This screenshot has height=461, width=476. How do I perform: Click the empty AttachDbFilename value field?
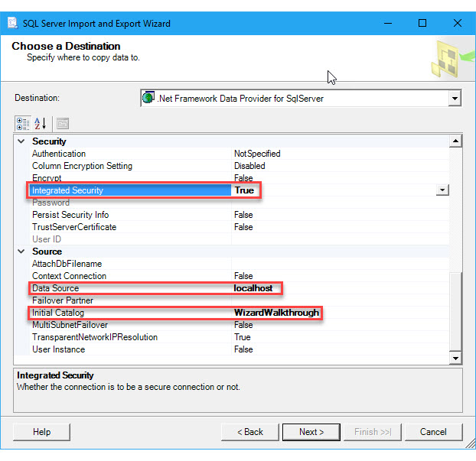pos(341,264)
